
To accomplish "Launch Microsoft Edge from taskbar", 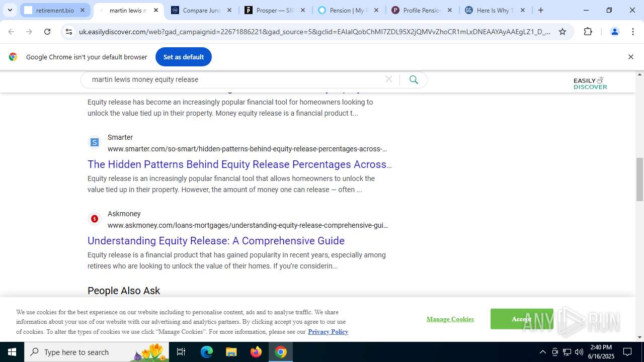I will (x=207, y=352).
